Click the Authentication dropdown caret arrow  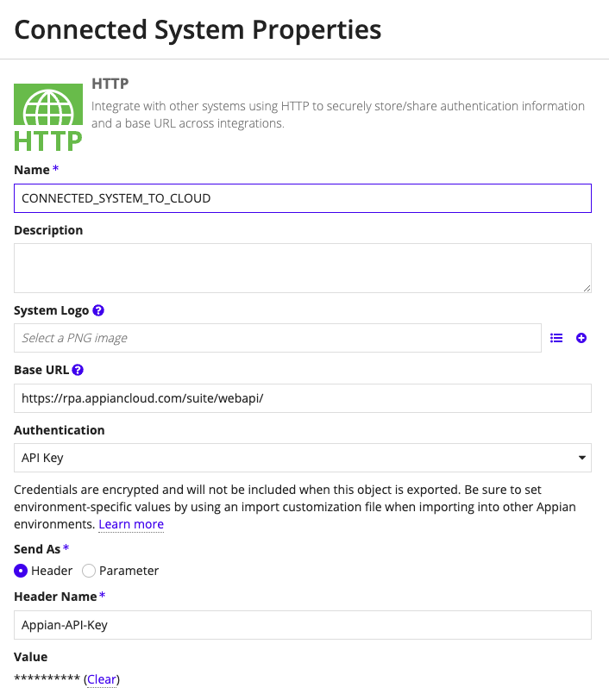click(583, 458)
